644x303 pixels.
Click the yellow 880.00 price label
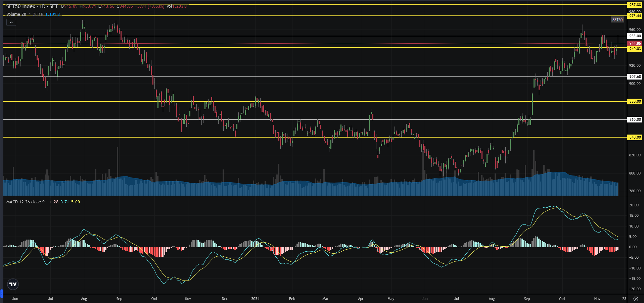click(635, 101)
